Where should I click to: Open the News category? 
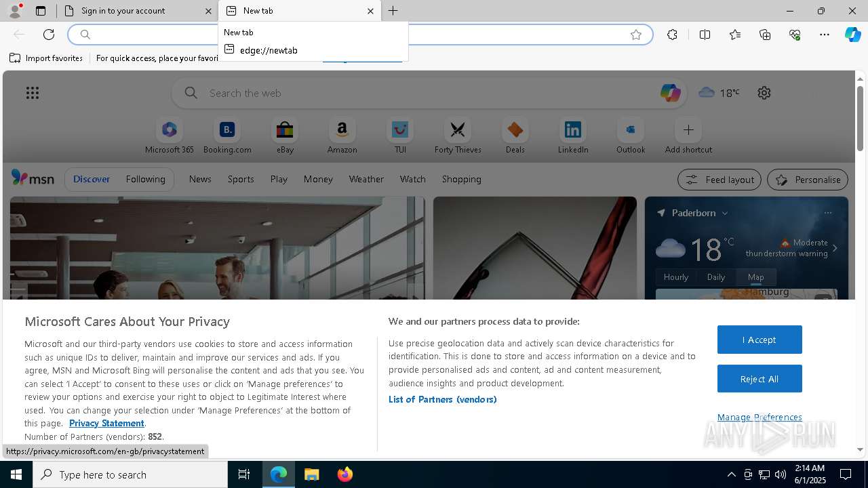(x=200, y=179)
